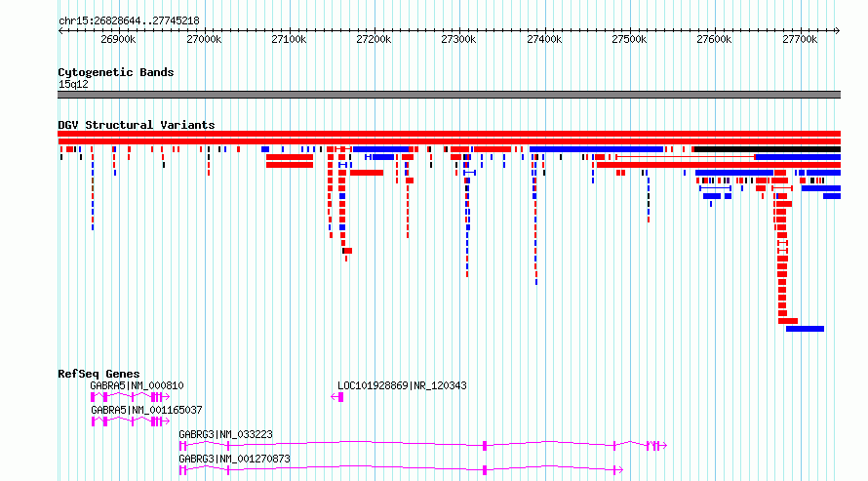Click the 27400k ruler tick label

pos(544,39)
